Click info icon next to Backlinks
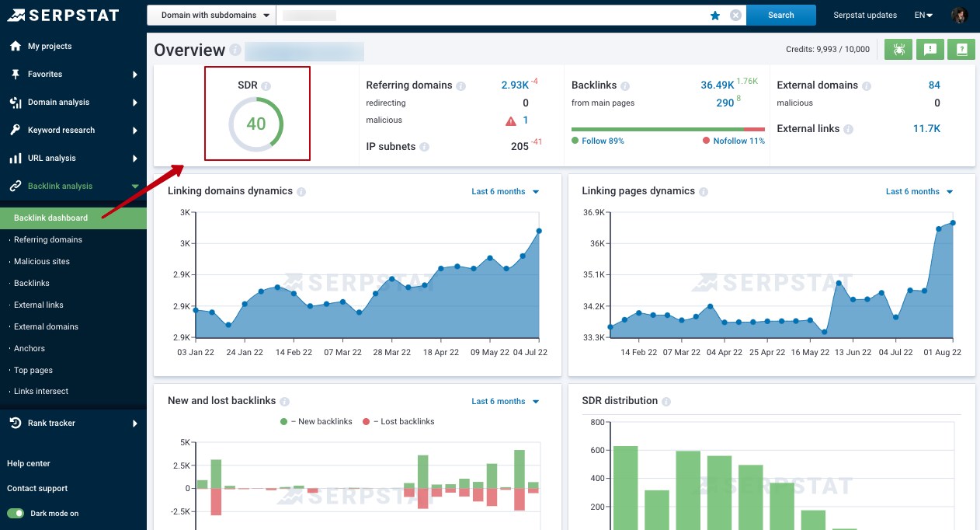Image resolution: width=980 pixels, height=530 pixels. tap(625, 85)
